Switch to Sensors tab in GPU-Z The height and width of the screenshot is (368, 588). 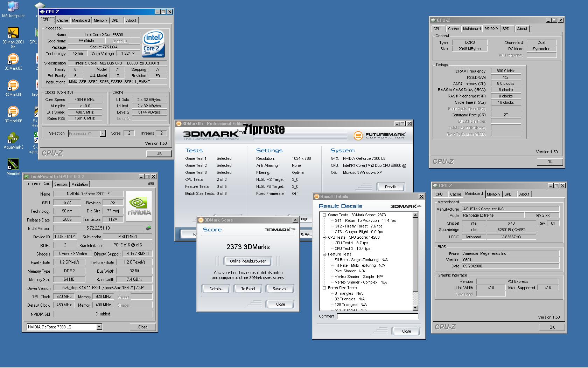61,184
